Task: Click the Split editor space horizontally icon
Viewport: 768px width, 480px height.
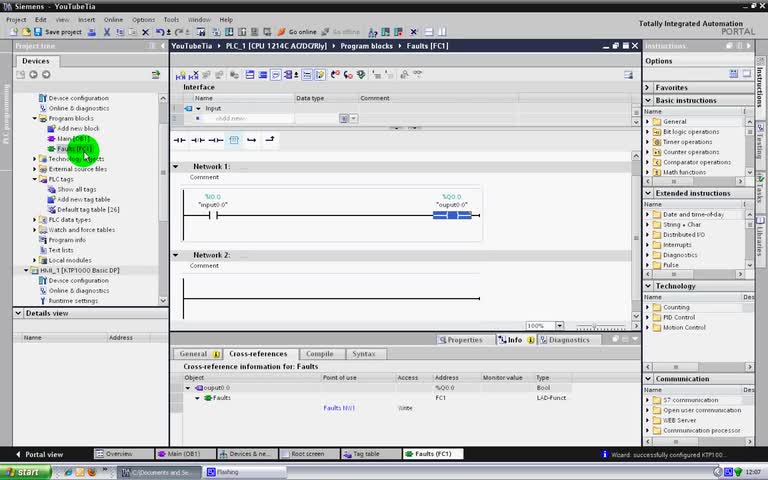Action: click(x=429, y=32)
